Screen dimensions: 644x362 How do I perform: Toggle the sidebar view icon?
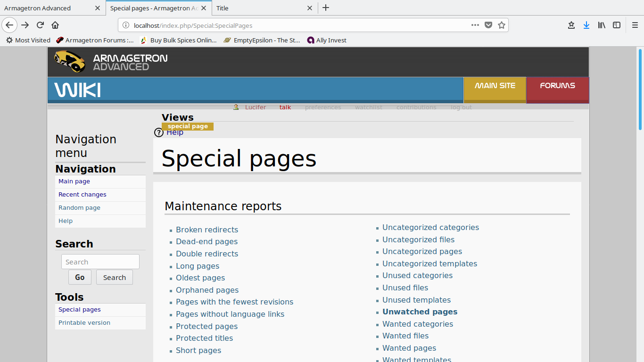616,25
